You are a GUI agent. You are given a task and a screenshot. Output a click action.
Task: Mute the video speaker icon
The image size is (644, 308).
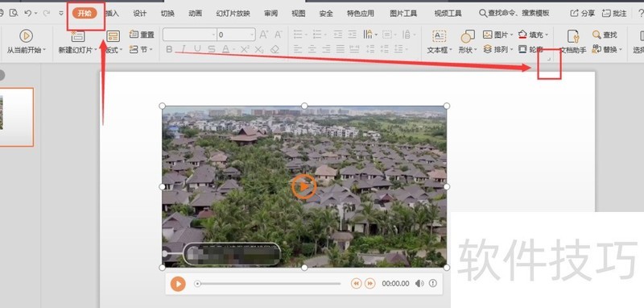[419, 283]
